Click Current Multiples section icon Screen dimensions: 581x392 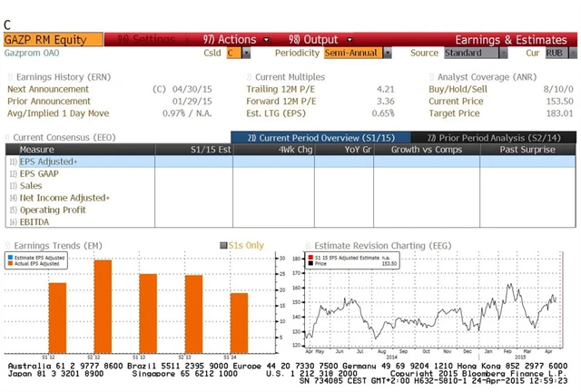(249, 78)
